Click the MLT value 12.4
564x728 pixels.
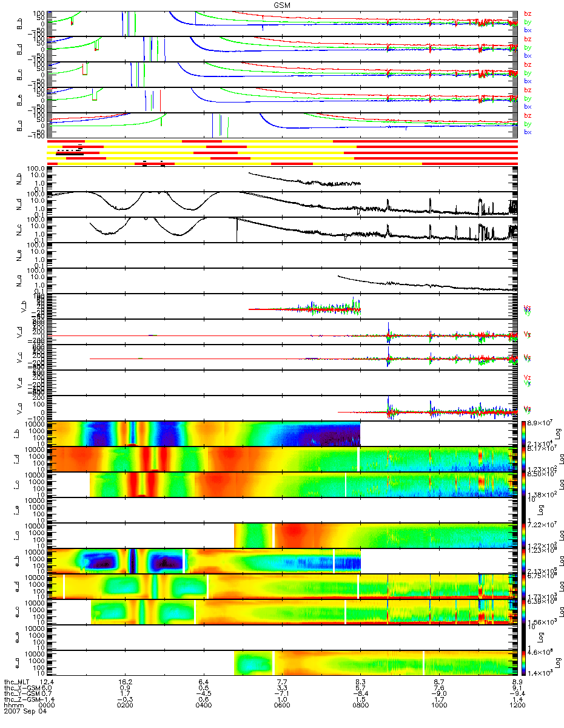pos(46,682)
